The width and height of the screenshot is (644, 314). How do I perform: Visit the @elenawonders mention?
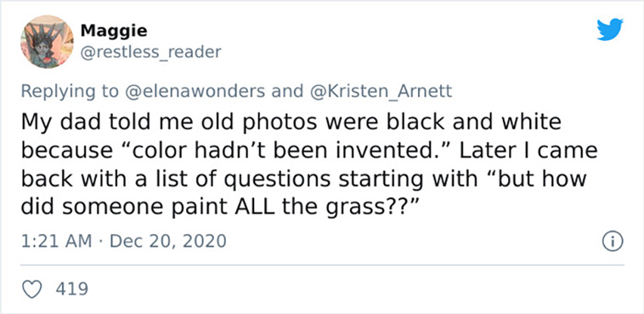tap(193, 91)
